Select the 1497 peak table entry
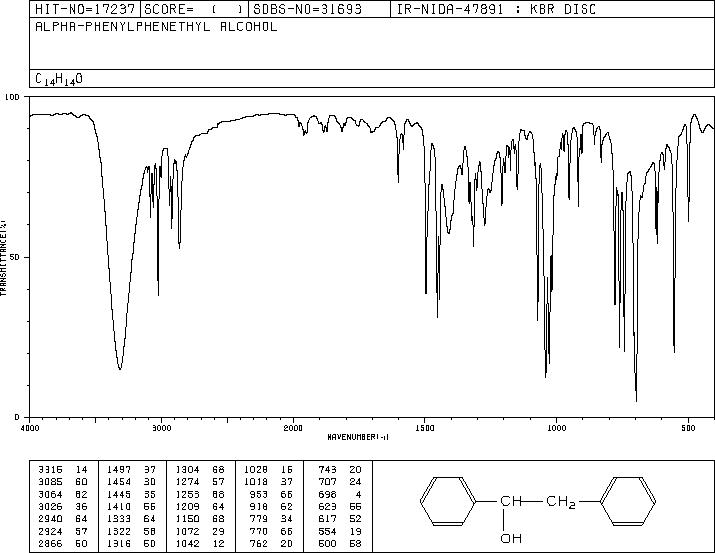 [131, 470]
